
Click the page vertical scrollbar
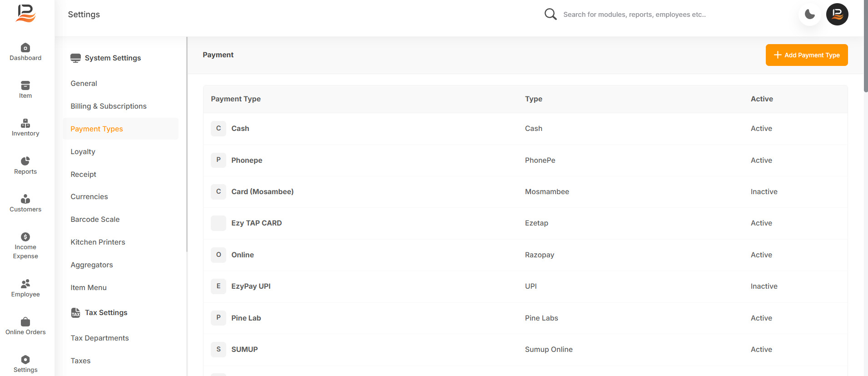coord(866,45)
